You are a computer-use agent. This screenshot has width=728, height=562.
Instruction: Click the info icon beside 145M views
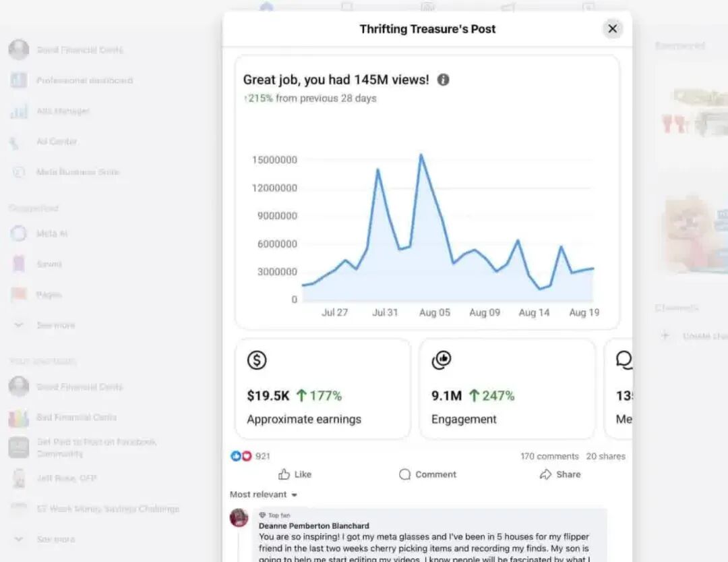coord(443,80)
